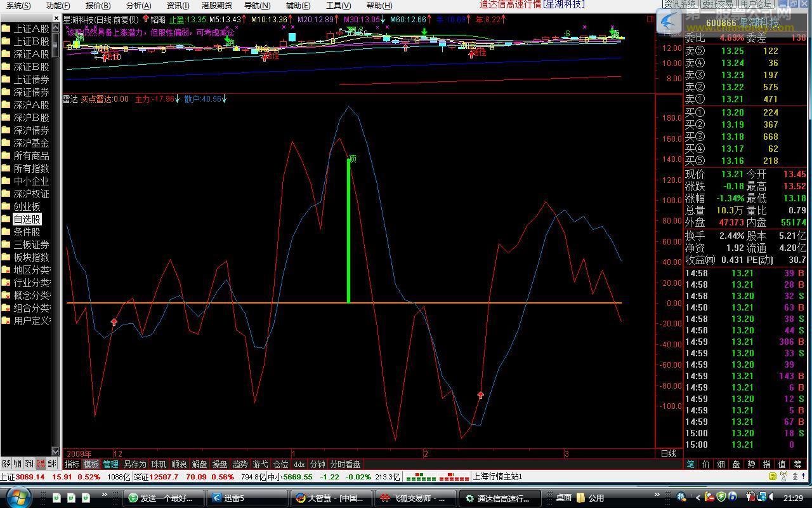This screenshot has width=812, height=508.
Task: Open the 港股期货 menu
Action: coord(217,6)
